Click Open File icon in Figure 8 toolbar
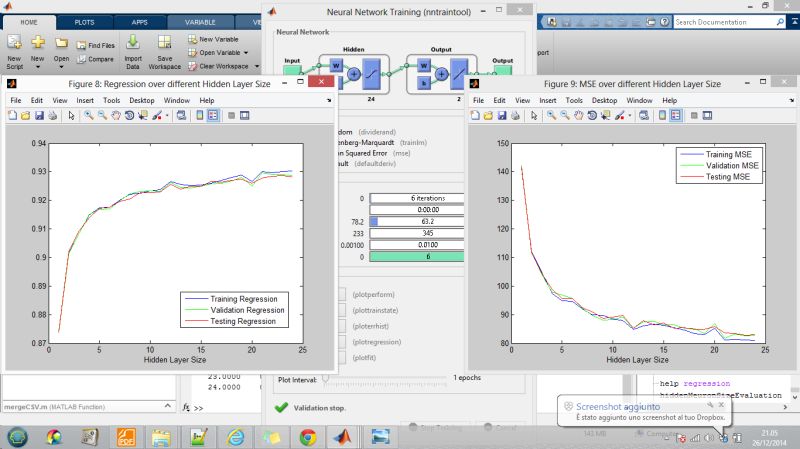 [26, 116]
